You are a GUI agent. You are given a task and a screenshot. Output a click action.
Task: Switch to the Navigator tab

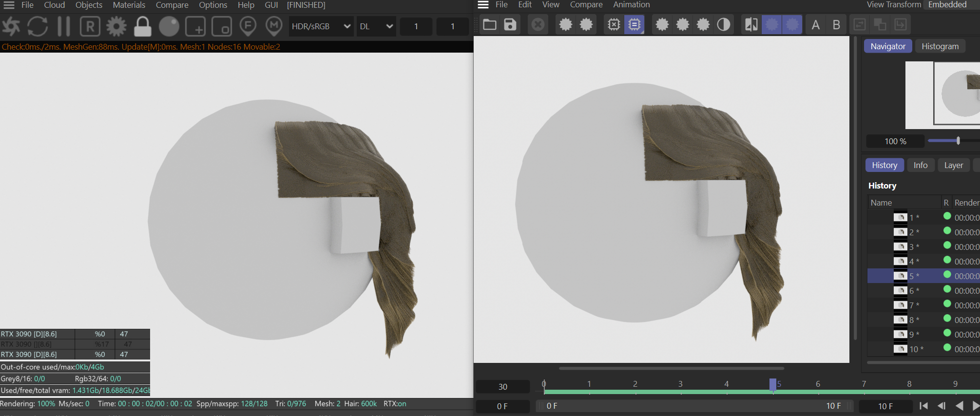(x=888, y=46)
